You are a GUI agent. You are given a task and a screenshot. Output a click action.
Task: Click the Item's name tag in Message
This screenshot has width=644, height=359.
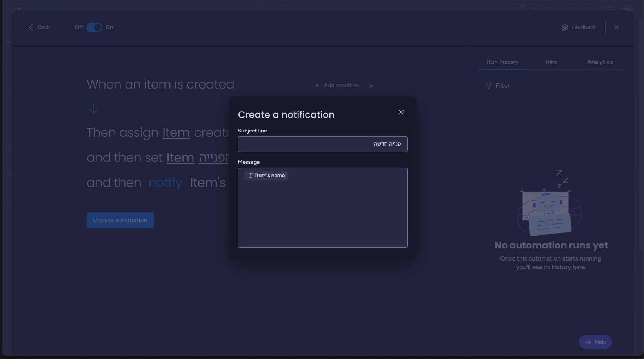[x=266, y=176]
